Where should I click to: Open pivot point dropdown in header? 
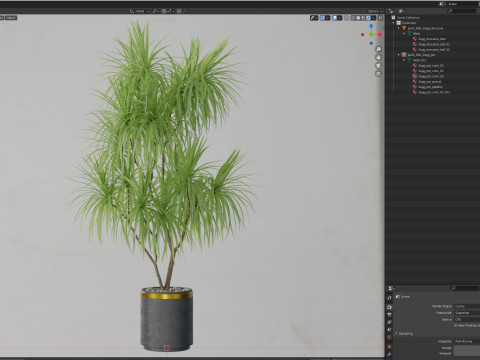click(x=156, y=11)
